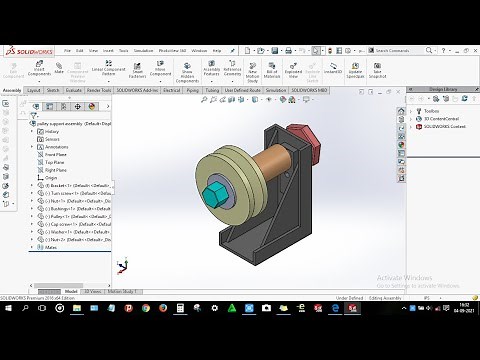Open the Appearances task pane tab

[401, 145]
